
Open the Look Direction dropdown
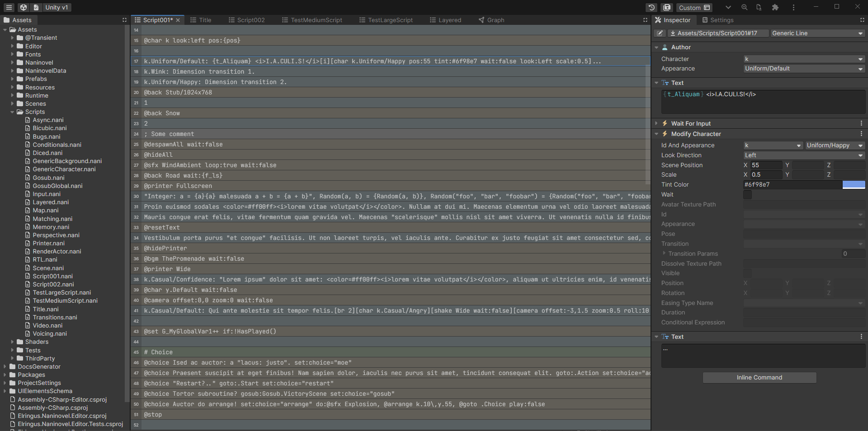click(804, 155)
